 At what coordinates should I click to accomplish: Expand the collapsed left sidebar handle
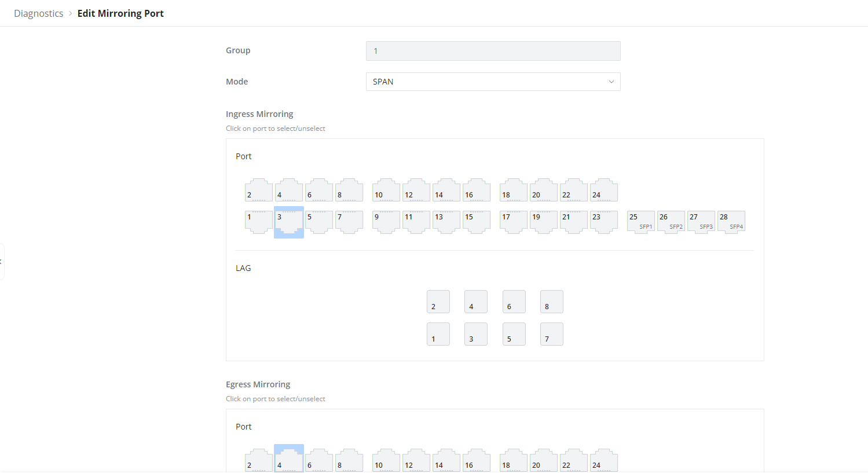(x=2, y=262)
